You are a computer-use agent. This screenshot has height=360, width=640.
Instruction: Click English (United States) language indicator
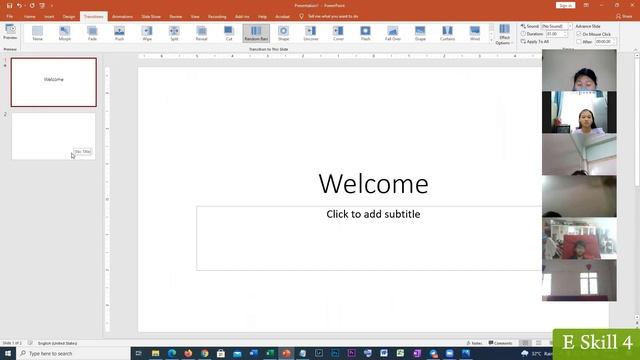pos(57,343)
